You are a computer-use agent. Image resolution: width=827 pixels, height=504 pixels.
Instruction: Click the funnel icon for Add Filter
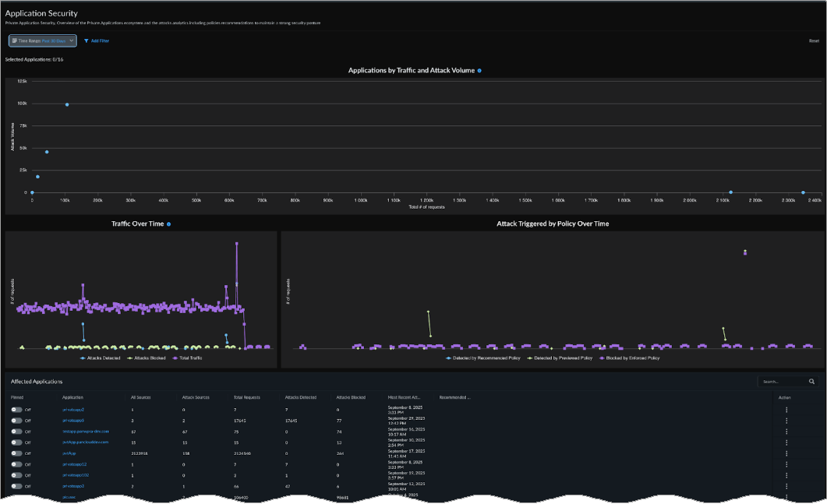87,41
